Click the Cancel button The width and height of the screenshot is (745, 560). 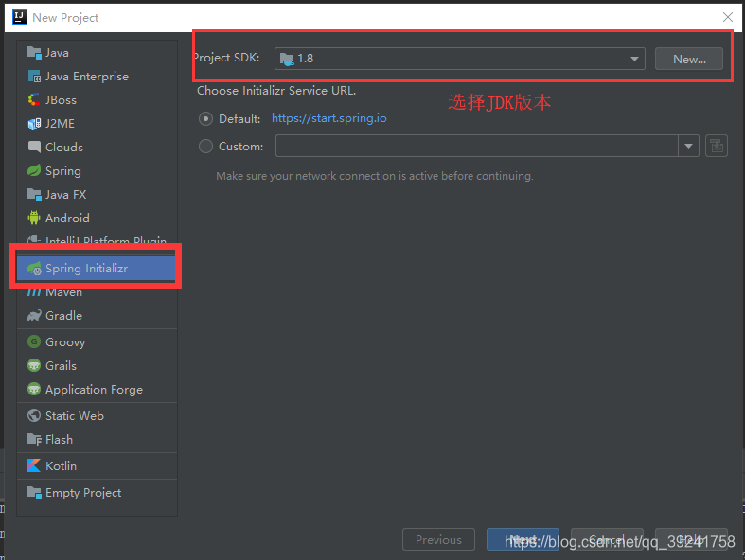point(607,539)
